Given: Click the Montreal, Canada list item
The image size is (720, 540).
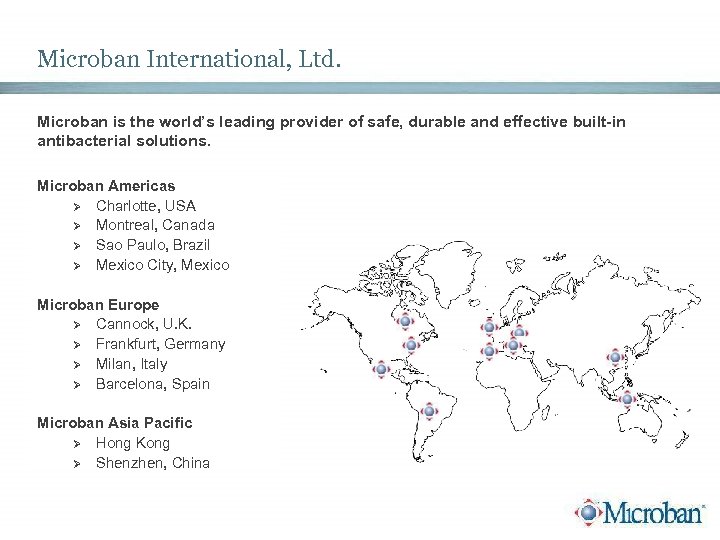Looking at the screenshot, I should point(155,225).
